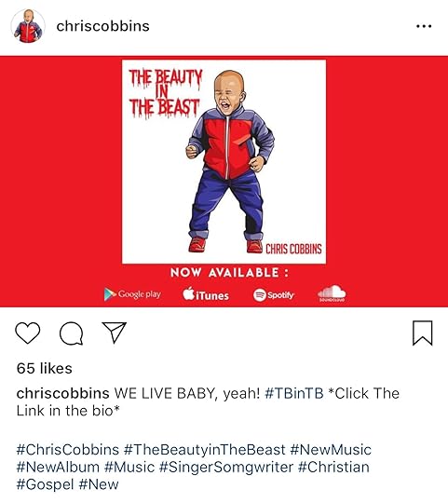Open the #Gospel hashtag
Image resolution: width=448 pixels, height=503 pixels.
point(46,484)
